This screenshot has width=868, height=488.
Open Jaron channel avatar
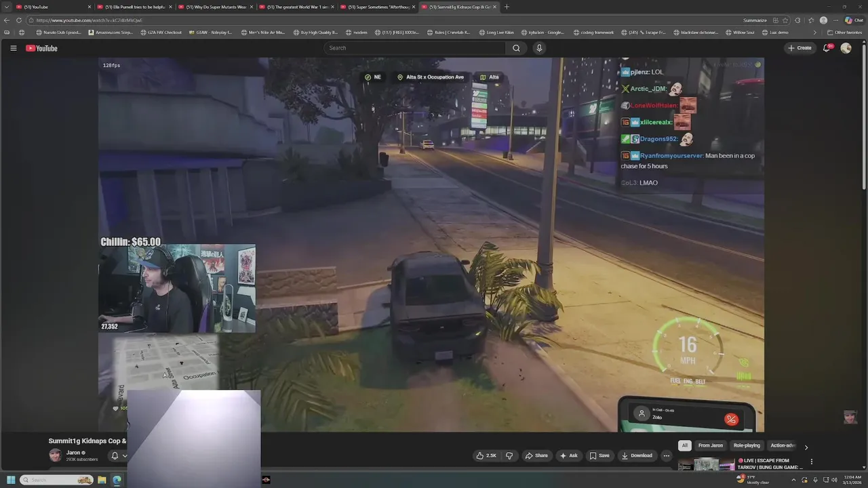(x=55, y=455)
